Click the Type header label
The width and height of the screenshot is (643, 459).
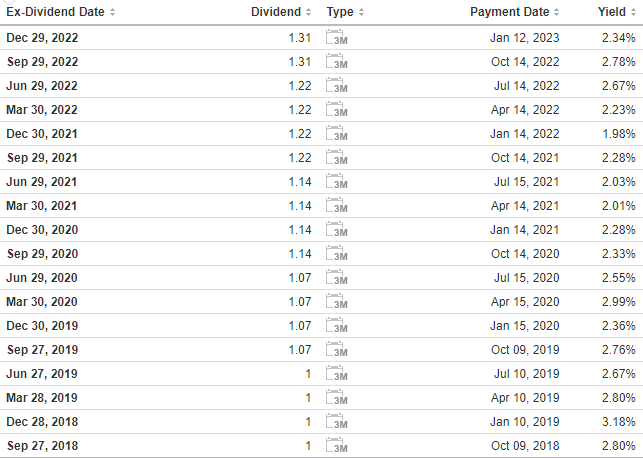(x=340, y=12)
